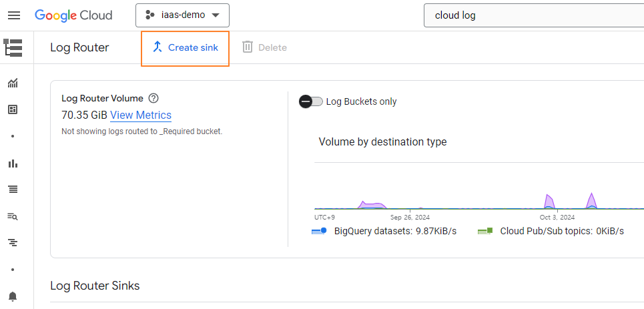Select the metrics chart icon in sidebar
The image size is (644, 309).
13,83
